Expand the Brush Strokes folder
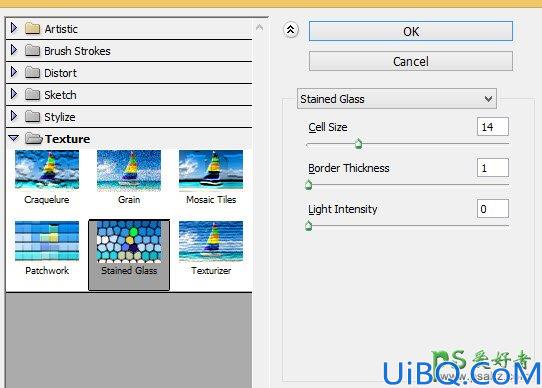542x388 pixels. [x=14, y=50]
